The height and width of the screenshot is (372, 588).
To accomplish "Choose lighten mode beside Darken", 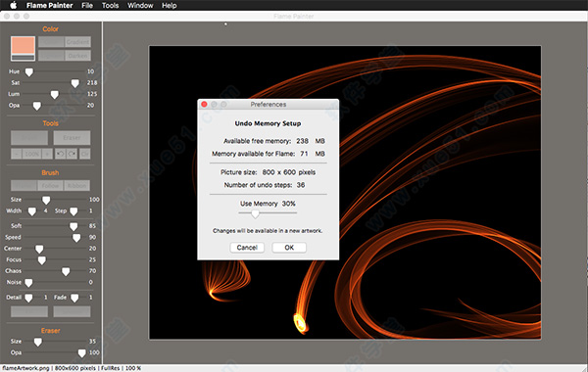I will click(x=51, y=56).
